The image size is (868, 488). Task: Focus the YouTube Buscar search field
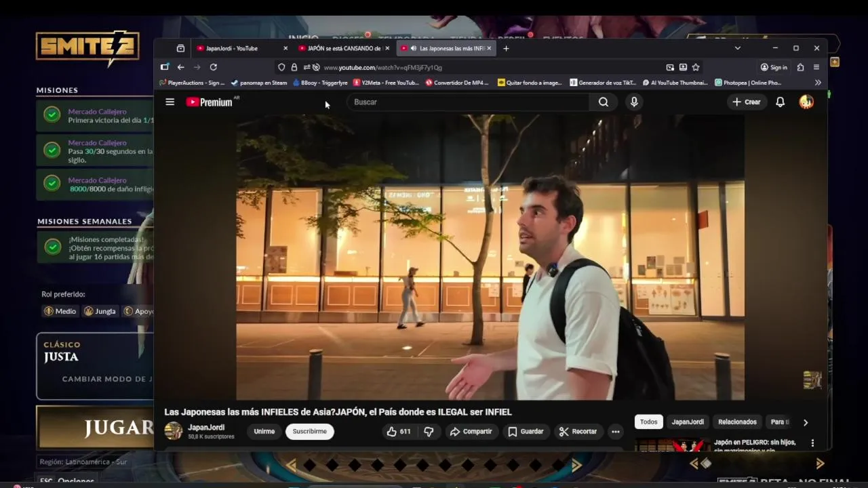[468, 102]
